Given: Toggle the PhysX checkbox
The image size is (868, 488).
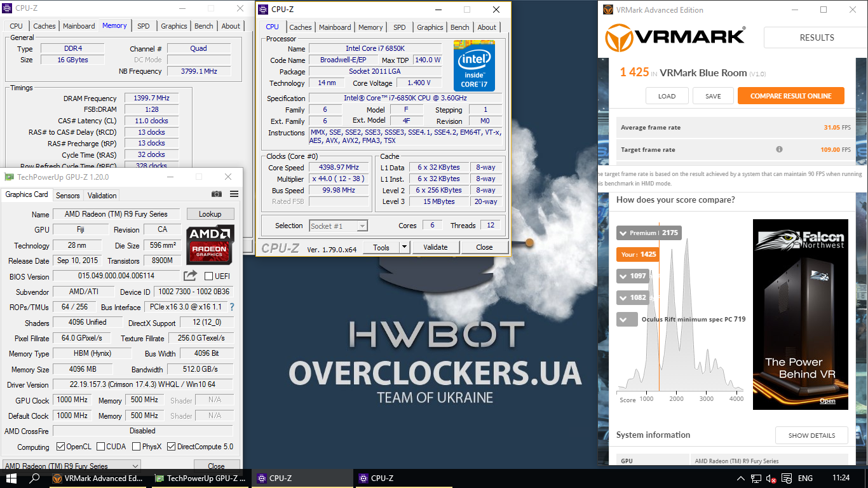Looking at the screenshot, I should 137,447.
